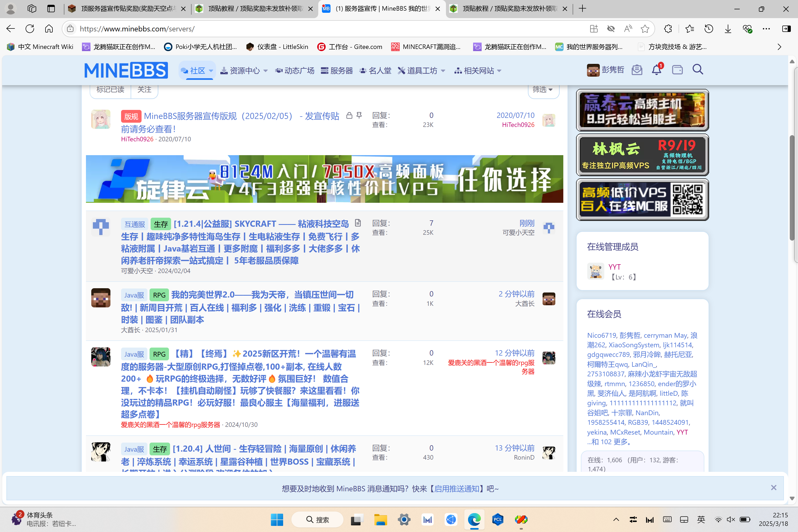Open volume control in system tray
The height and width of the screenshot is (532, 798).
[x=730, y=519]
